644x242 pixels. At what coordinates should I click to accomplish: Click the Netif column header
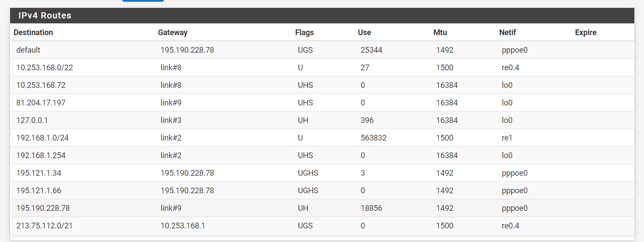coord(508,33)
